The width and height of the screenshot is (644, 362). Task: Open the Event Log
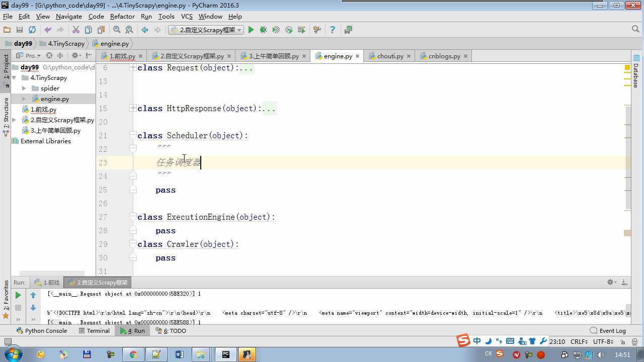[608, 331]
